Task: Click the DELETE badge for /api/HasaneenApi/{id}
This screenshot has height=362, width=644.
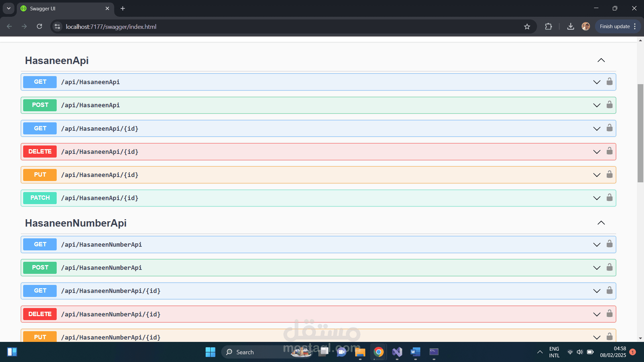Action: 40,152
